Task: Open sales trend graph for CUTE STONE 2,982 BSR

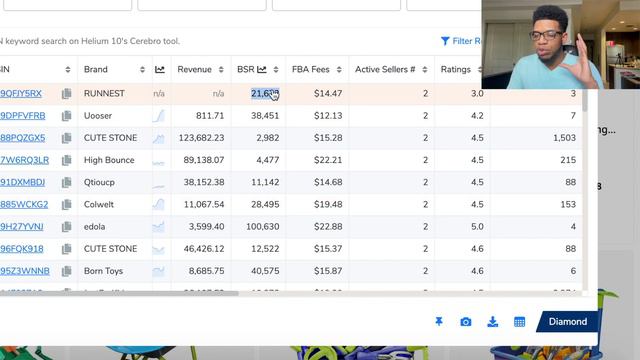Action: [x=159, y=138]
